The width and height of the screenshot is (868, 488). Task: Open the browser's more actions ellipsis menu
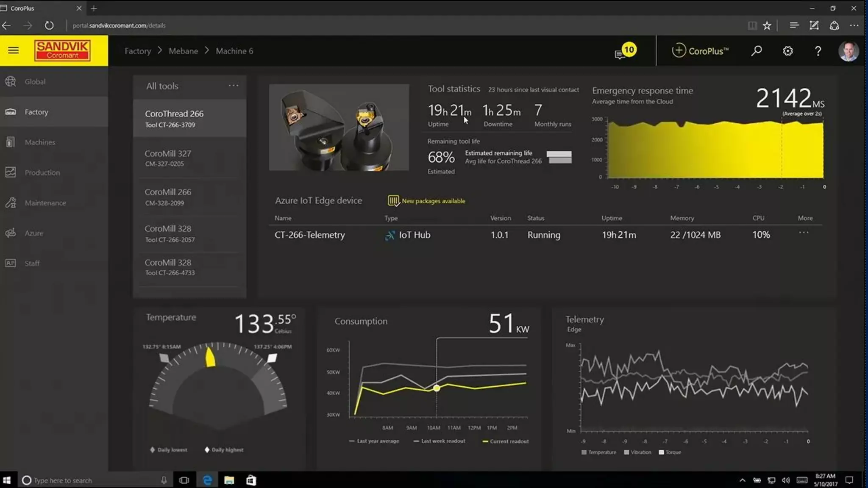(854, 25)
